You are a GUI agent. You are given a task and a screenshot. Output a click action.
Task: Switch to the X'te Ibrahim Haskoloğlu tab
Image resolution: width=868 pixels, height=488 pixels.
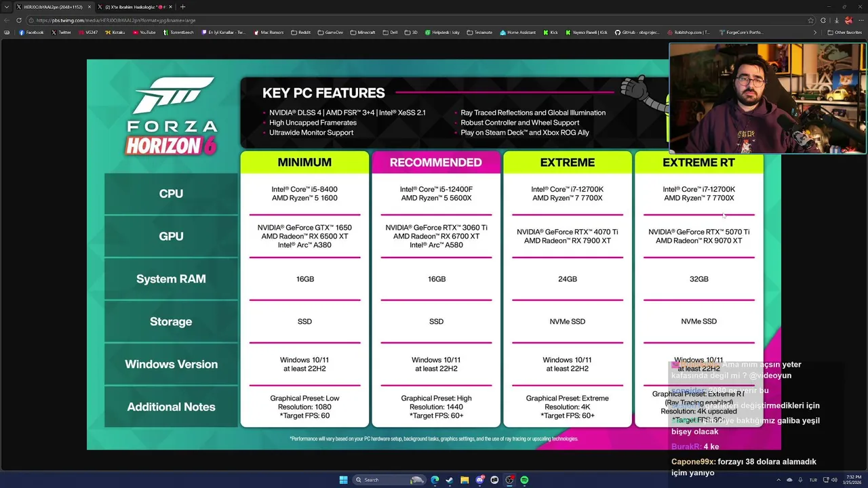click(x=134, y=7)
